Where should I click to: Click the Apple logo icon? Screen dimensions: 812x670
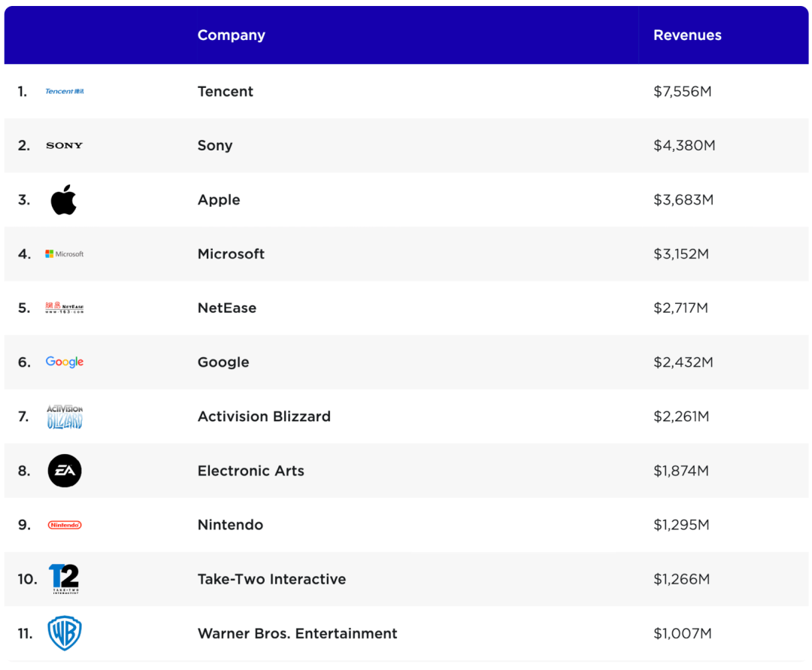pyautogui.click(x=64, y=200)
